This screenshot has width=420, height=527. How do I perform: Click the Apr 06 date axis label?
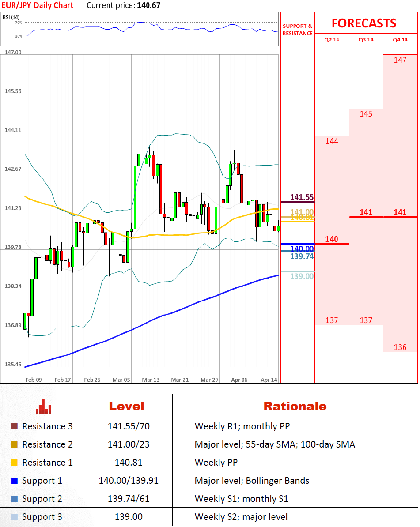239,380
